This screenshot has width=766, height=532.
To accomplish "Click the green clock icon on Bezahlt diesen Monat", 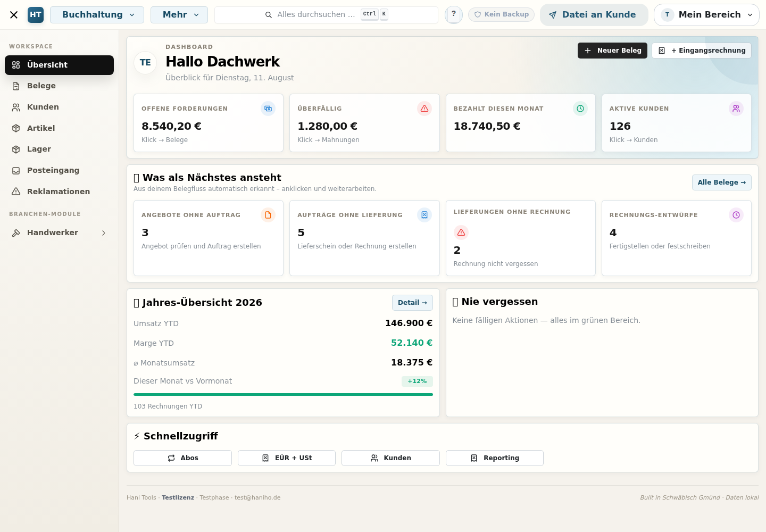I will point(580,109).
